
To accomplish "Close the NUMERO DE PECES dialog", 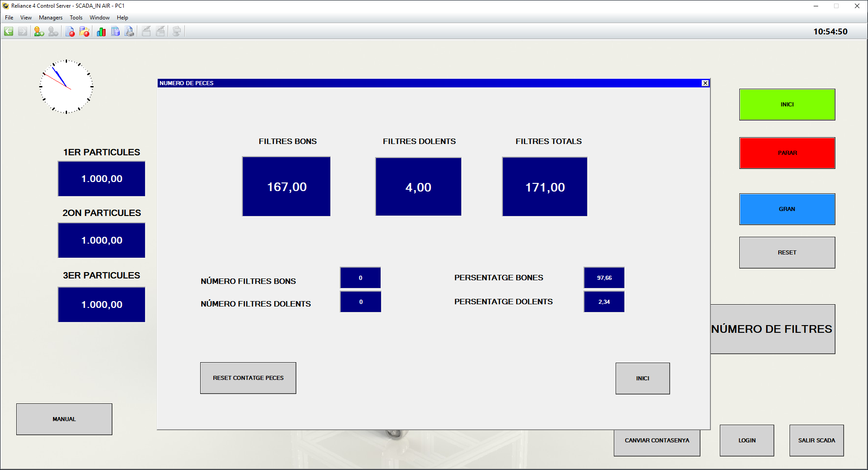I will [x=705, y=83].
